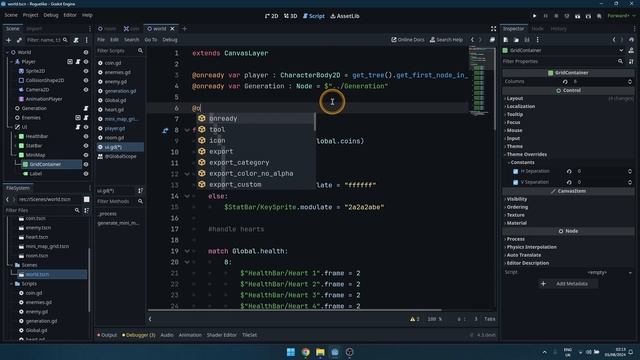
Task: Toggle H Separation override checkbox
Action: coord(516,171)
